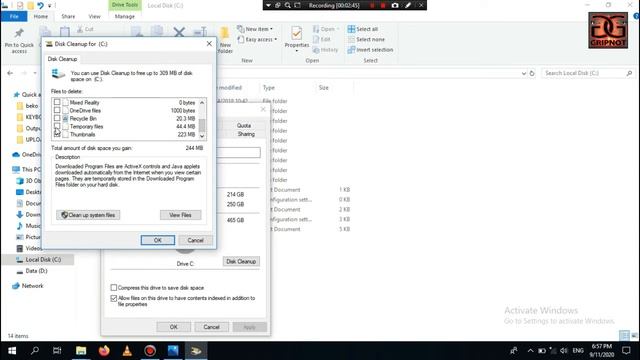Image resolution: width=640 pixels, height=360 pixels.
Task: Click OK in the drive Properties window
Action: [x=173, y=327]
